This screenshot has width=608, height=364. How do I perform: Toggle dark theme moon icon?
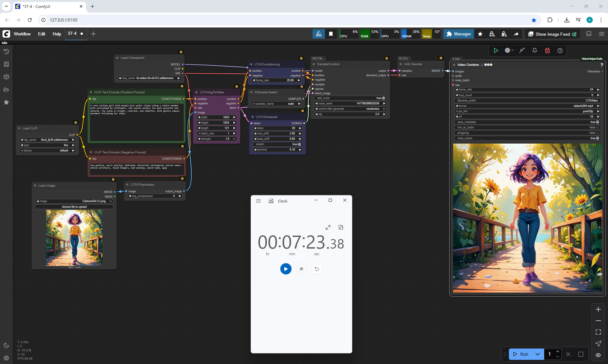coord(6,345)
